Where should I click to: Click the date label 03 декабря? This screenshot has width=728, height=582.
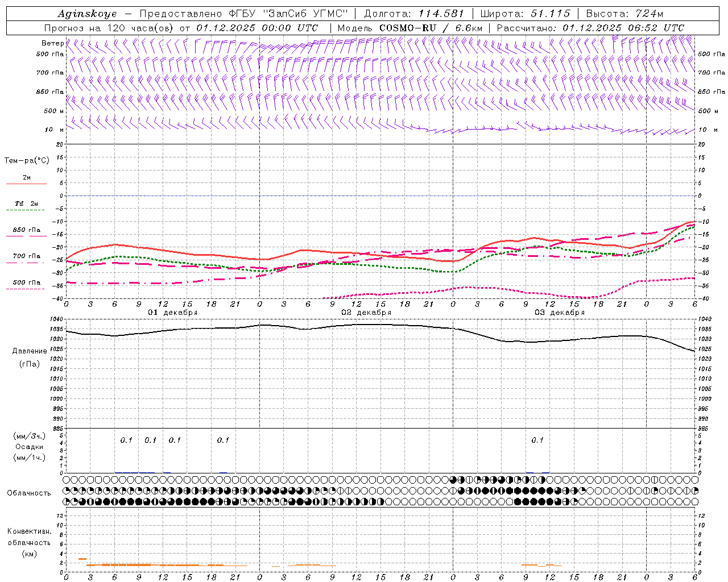(560, 313)
